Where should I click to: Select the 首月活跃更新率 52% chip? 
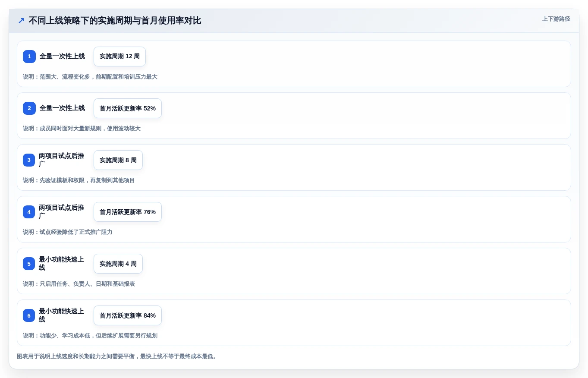pyautogui.click(x=128, y=108)
